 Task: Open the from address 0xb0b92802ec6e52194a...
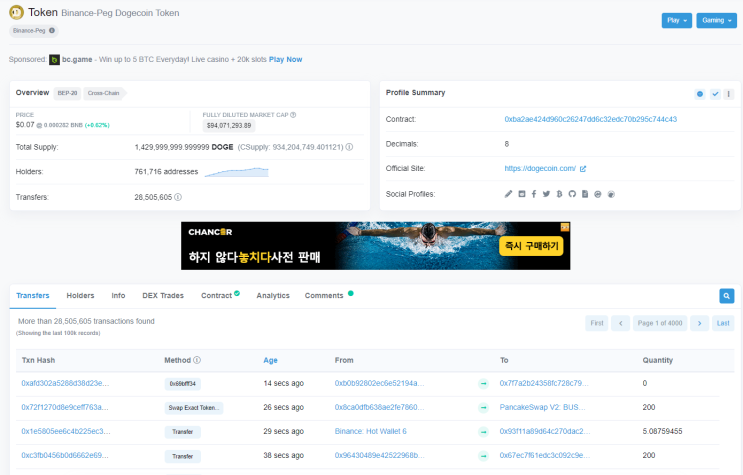pyautogui.click(x=380, y=384)
